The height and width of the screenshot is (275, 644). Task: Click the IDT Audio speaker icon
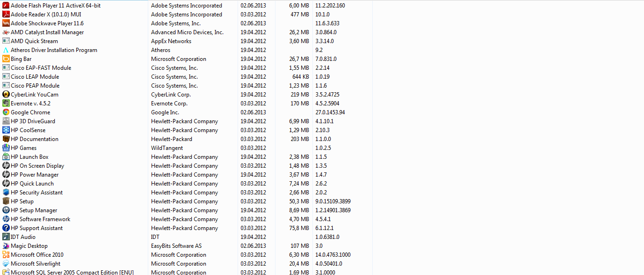[6, 237]
